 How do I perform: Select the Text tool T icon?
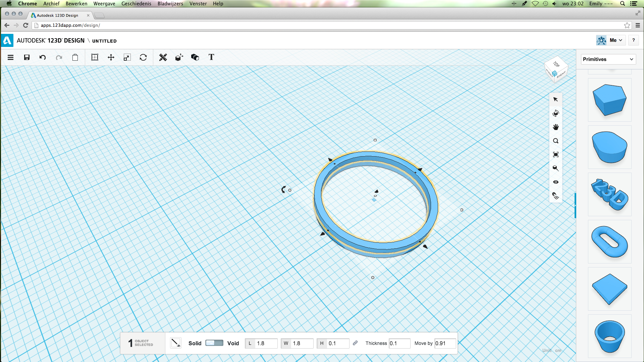tap(211, 57)
